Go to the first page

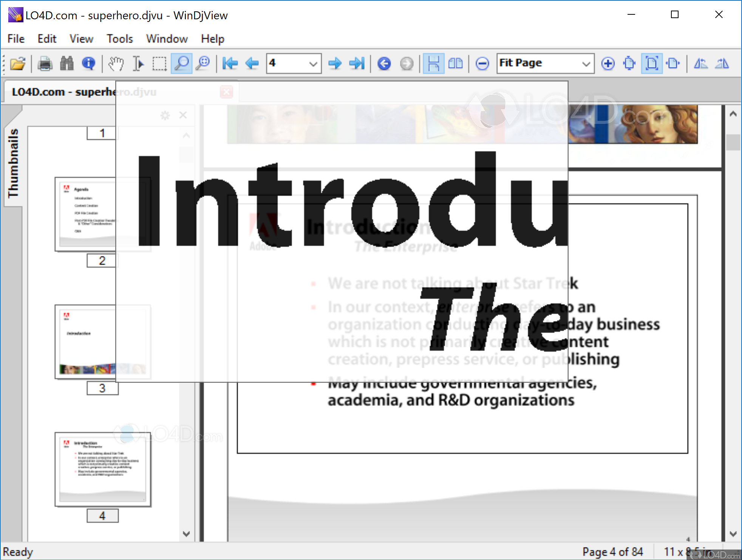pyautogui.click(x=230, y=63)
